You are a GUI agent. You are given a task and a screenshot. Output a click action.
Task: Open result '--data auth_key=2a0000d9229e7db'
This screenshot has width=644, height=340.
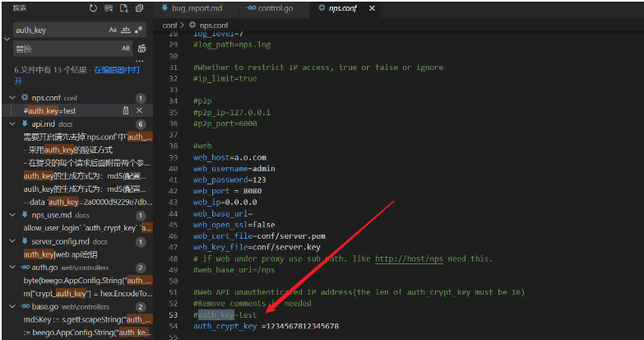(88, 202)
